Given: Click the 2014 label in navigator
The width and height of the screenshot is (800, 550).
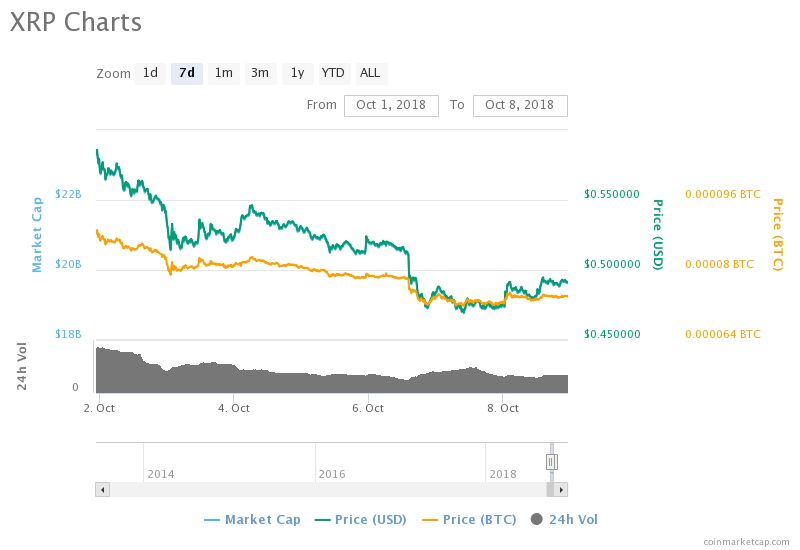Looking at the screenshot, I should point(161,474).
